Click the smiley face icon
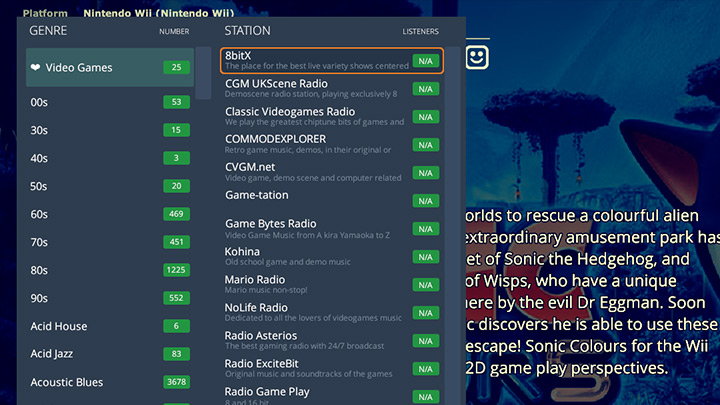This screenshot has width=720, height=405. [x=477, y=57]
